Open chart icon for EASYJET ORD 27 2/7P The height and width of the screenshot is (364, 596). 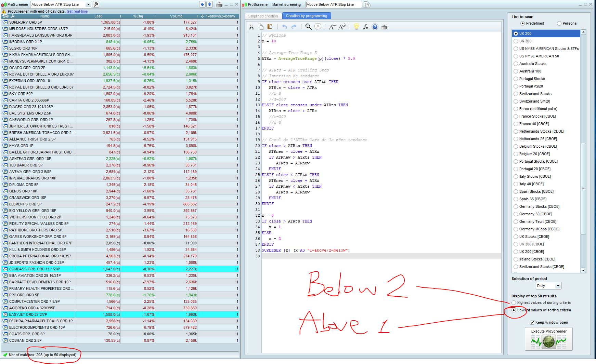(x=5, y=314)
